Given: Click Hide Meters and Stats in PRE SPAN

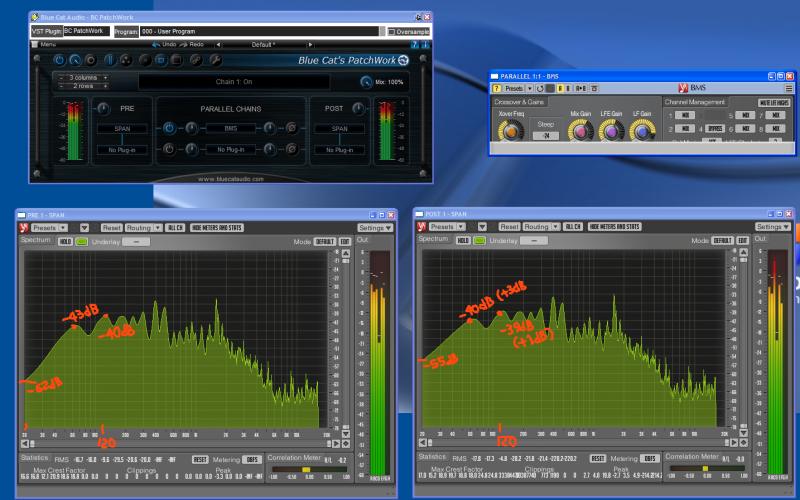Looking at the screenshot, I should (217, 228).
